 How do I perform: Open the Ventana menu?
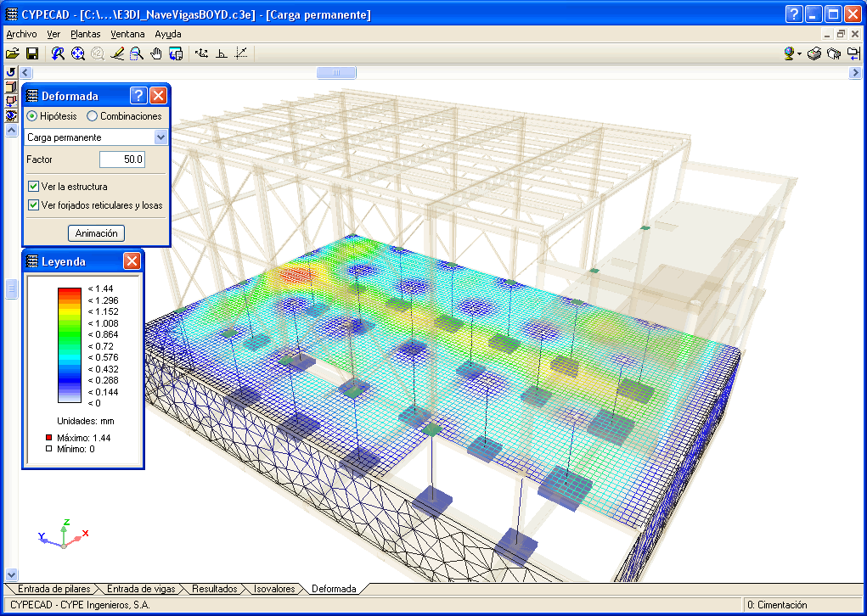coord(127,34)
